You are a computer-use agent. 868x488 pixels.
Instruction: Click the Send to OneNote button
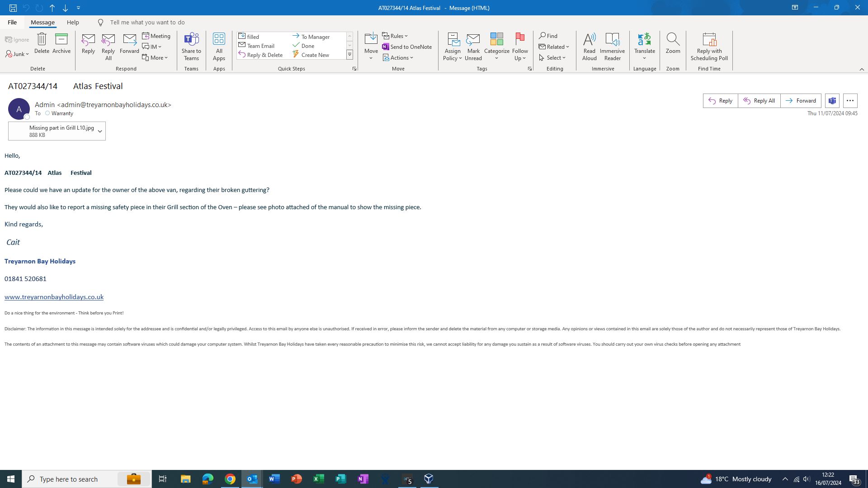[x=406, y=47]
